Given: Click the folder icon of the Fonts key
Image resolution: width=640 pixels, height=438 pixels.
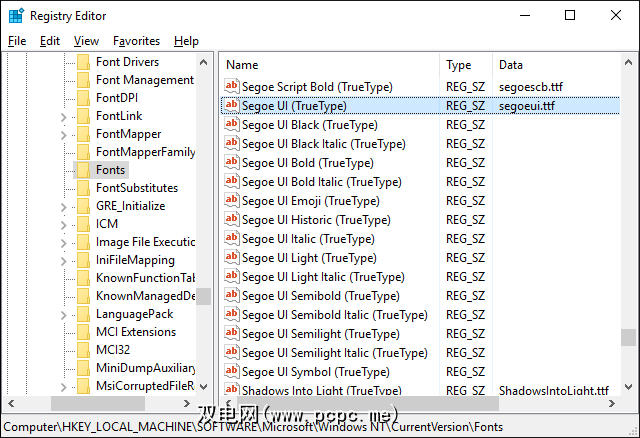Looking at the screenshot, I should (83, 170).
